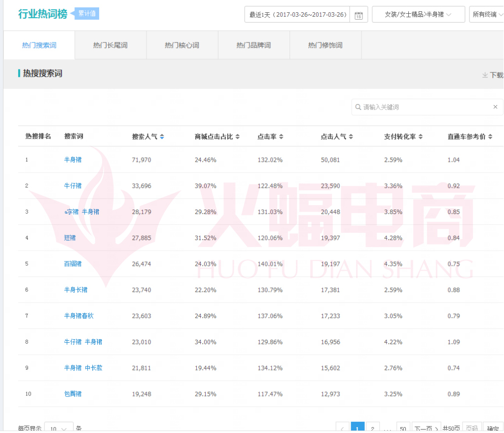The height and width of the screenshot is (433, 504).
Task: Click the download arrow icon
Action: (x=485, y=75)
